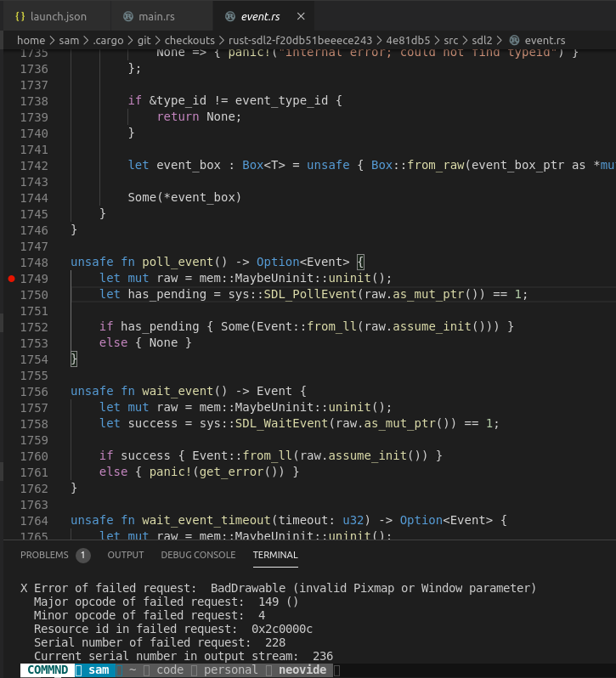Click the sam user prompt segment

coord(99,670)
